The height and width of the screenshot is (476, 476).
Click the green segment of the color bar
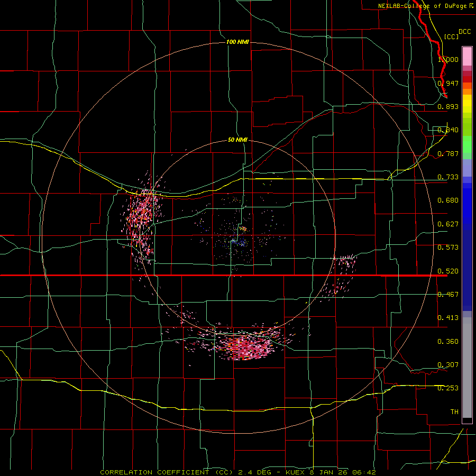467,144
